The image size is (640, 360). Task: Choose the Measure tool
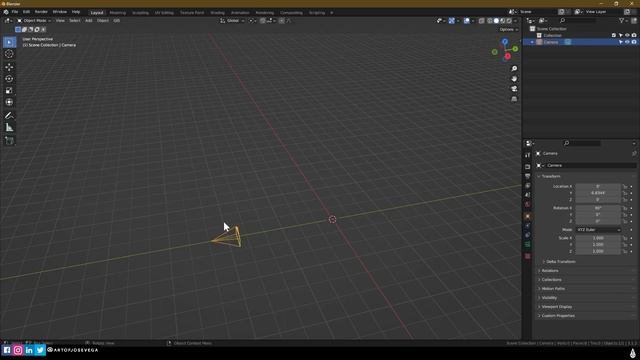9,128
